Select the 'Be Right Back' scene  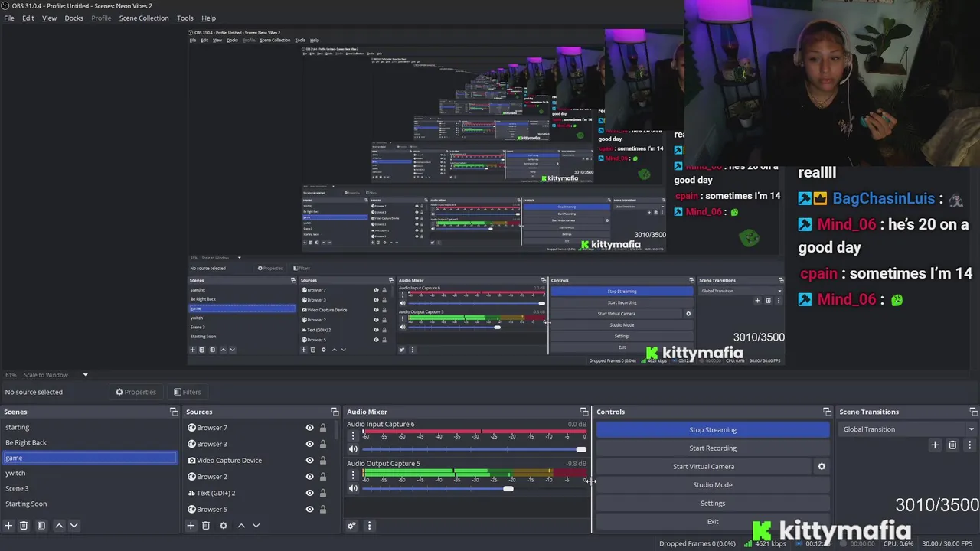pyautogui.click(x=90, y=443)
